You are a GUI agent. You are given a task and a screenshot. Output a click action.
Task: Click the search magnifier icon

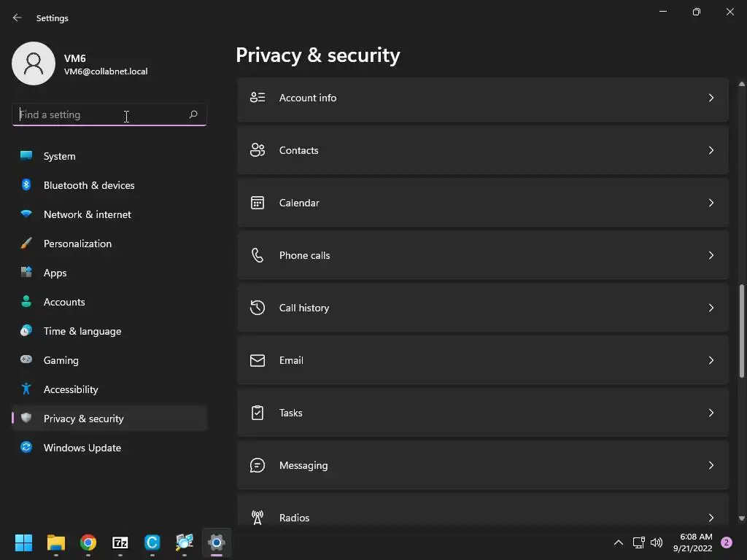[193, 114]
